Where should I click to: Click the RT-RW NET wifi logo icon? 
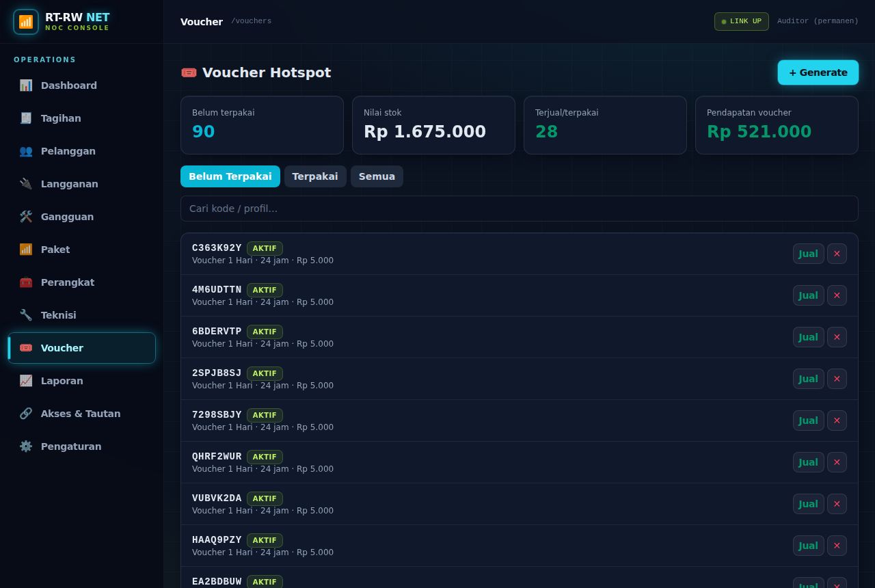click(x=26, y=22)
